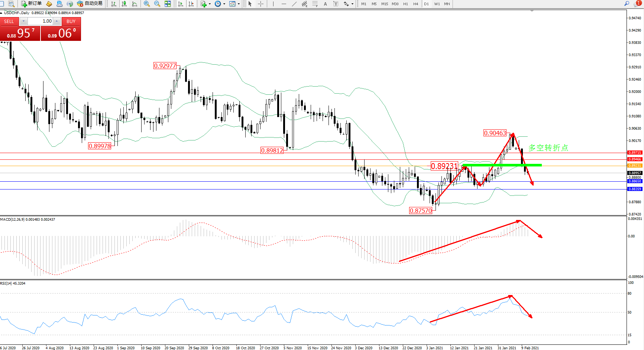Open the search magnifier at top right
The width and height of the screenshot is (644, 350).
(x=627, y=4)
